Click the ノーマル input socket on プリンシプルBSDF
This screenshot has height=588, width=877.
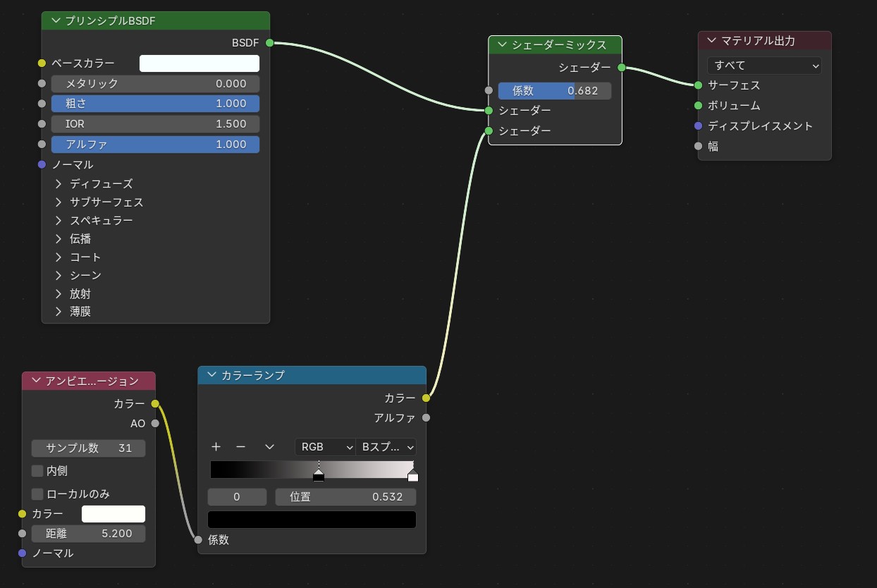coord(42,165)
